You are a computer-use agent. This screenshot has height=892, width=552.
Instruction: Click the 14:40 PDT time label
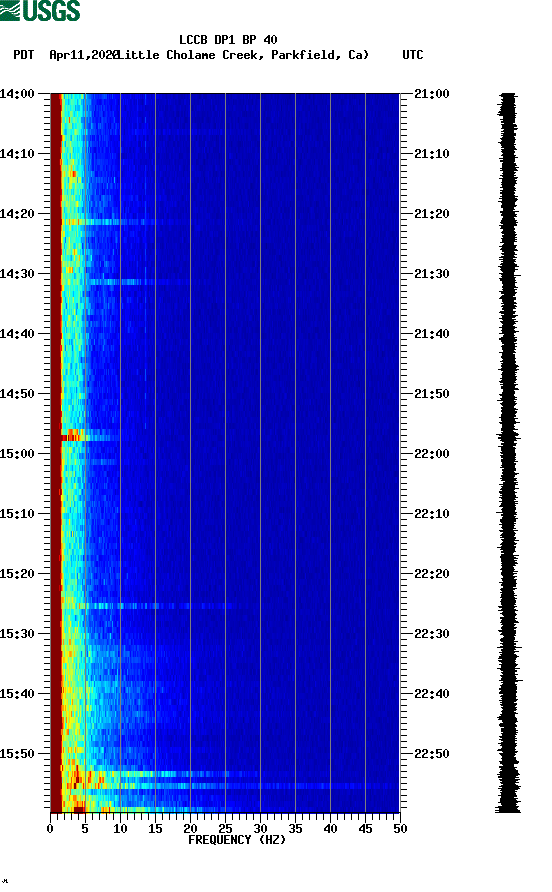pyautogui.click(x=18, y=334)
